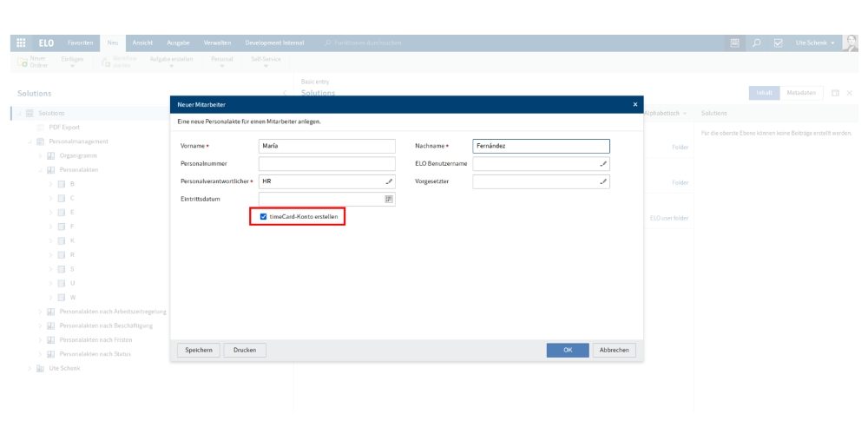Expand Personalakten nach Arbeitszeitregelung node

click(41, 312)
